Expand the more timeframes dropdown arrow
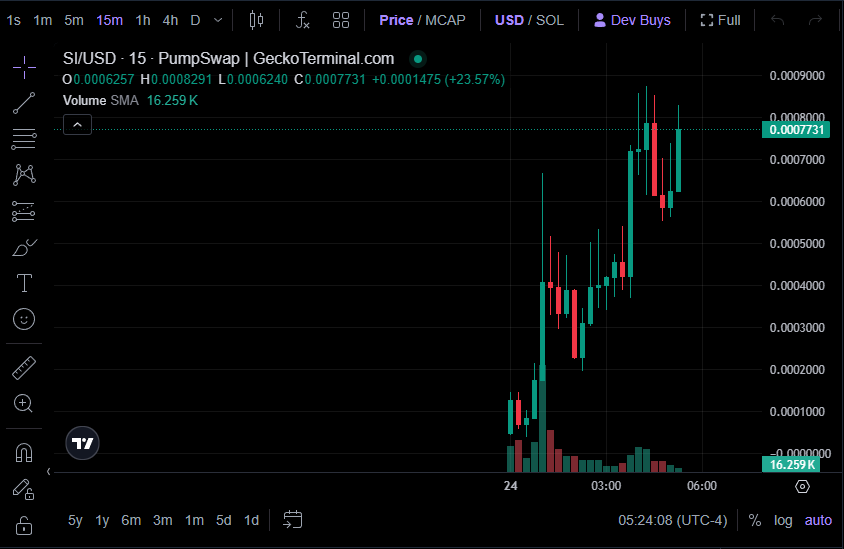 point(218,20)
